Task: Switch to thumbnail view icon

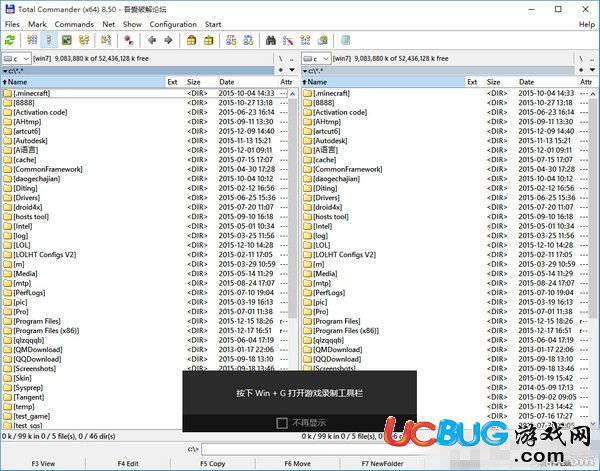Action: (x=67, y=40)
